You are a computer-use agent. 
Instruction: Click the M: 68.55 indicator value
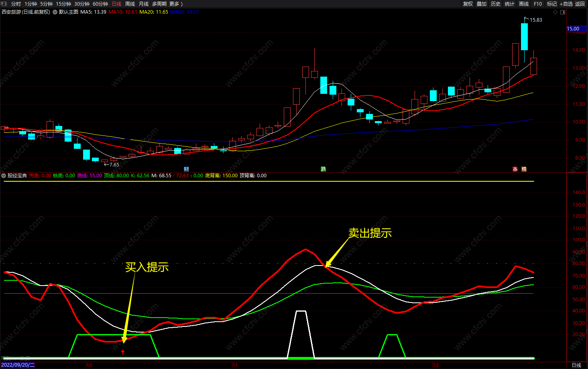(x=161, y=176)
